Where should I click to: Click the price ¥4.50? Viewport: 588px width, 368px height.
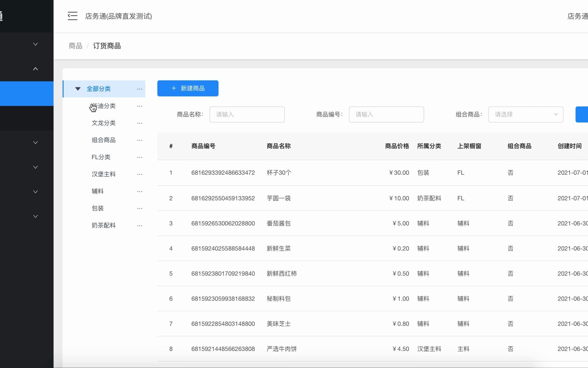401,349
